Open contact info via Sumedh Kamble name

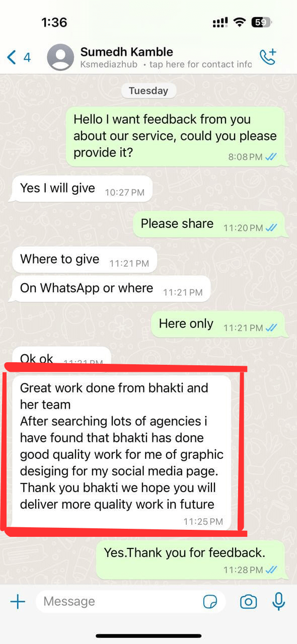tap(126, 52)
